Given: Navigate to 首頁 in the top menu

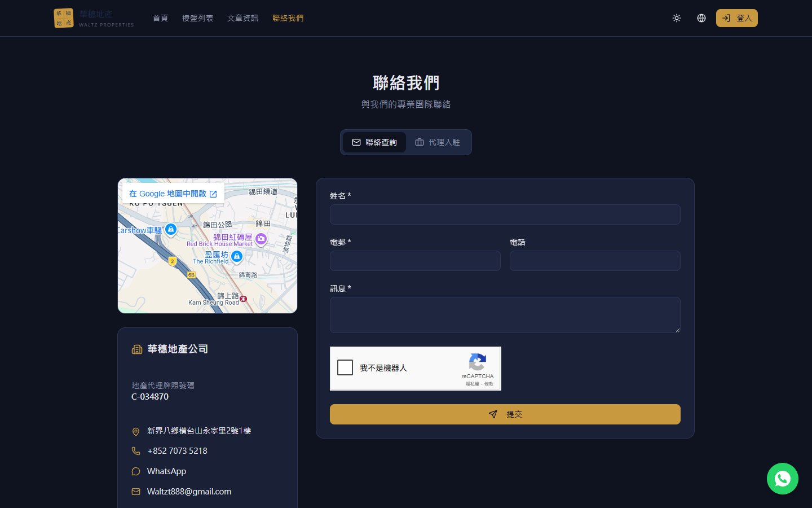Looking at the screenshot, I should click(x=160, y=18).
